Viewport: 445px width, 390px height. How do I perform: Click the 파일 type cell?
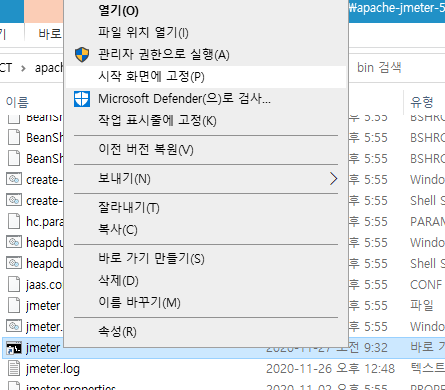[422, 306]
